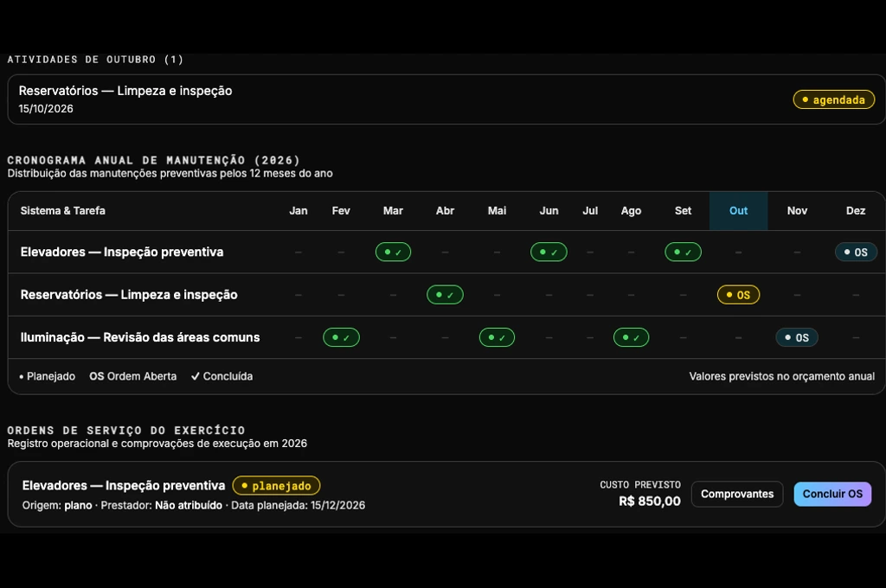
Task: Click the Elevadores service order title
Action: coord(123,486)
